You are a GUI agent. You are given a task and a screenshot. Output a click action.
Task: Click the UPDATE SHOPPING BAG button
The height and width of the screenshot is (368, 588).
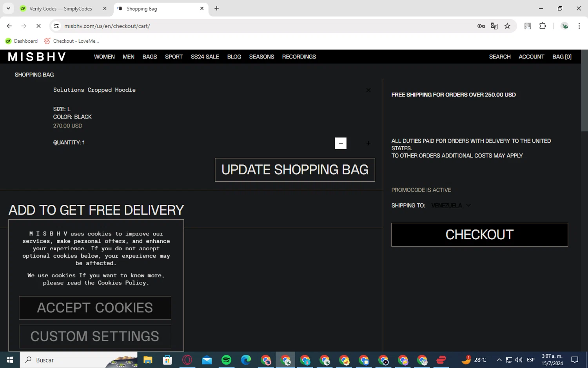(x=295, y=170)
